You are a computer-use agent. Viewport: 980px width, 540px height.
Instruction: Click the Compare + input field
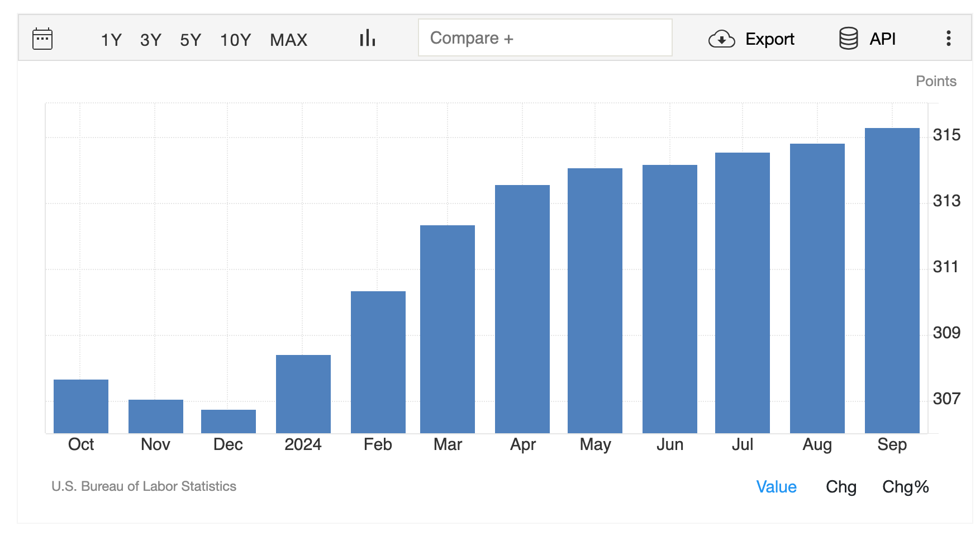tap(545, 37)
